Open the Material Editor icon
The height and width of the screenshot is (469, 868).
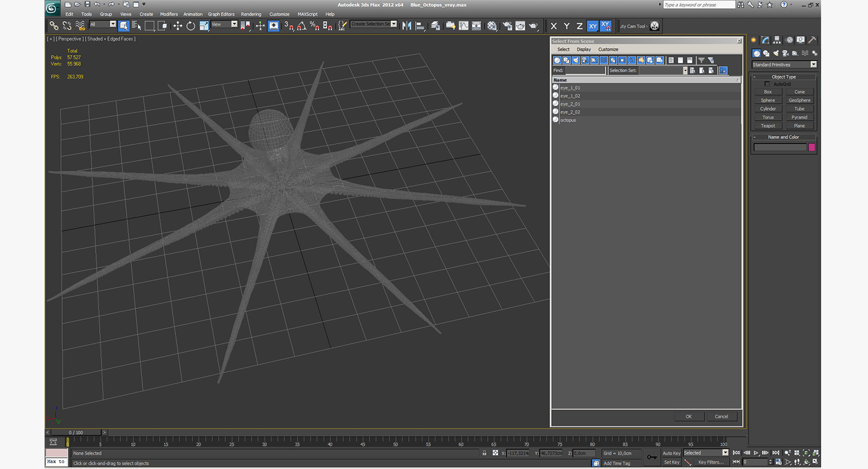pos(492,26)
